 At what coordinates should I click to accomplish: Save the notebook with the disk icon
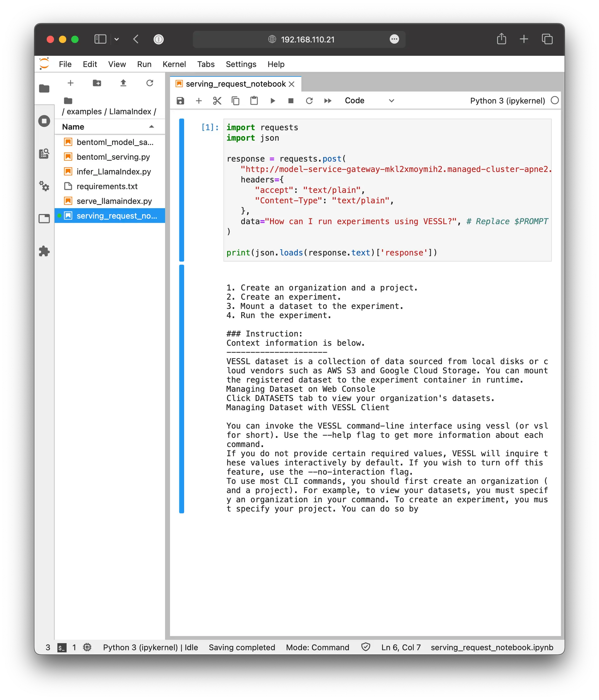[180, 101]
